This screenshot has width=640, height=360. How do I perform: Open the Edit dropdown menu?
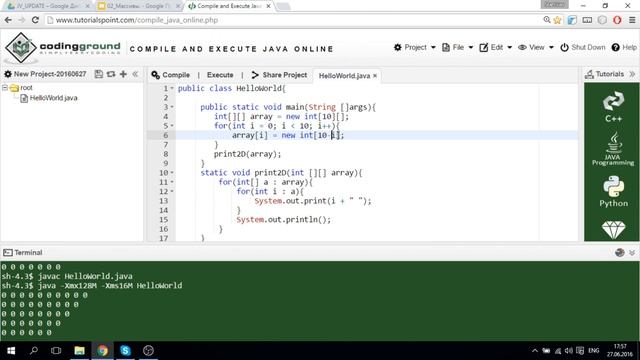496,47
